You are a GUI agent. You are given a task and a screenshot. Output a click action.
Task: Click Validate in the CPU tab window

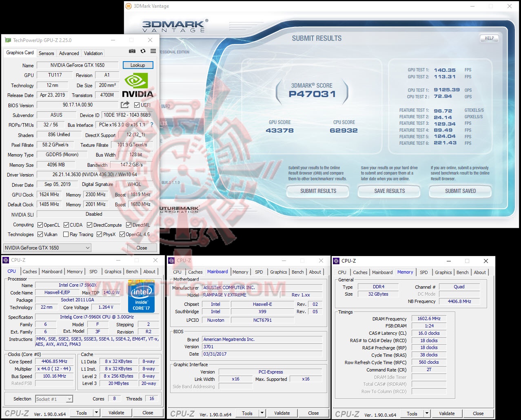(x=116, y=413)
